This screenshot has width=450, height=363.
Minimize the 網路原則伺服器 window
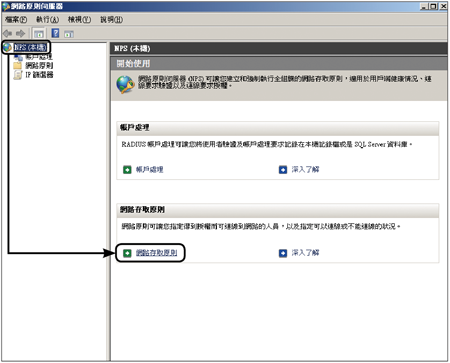tap(424, 6)
